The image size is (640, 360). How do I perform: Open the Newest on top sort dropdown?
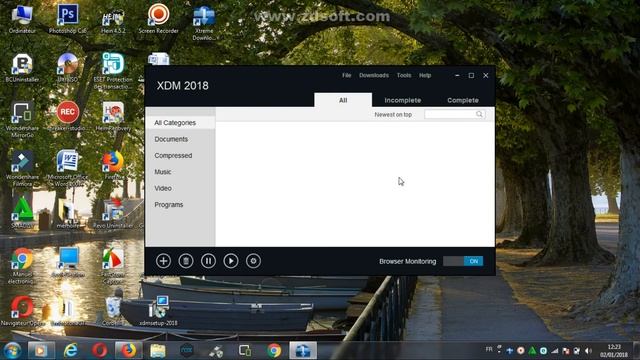pyautogui.click(x=393, y=115)
